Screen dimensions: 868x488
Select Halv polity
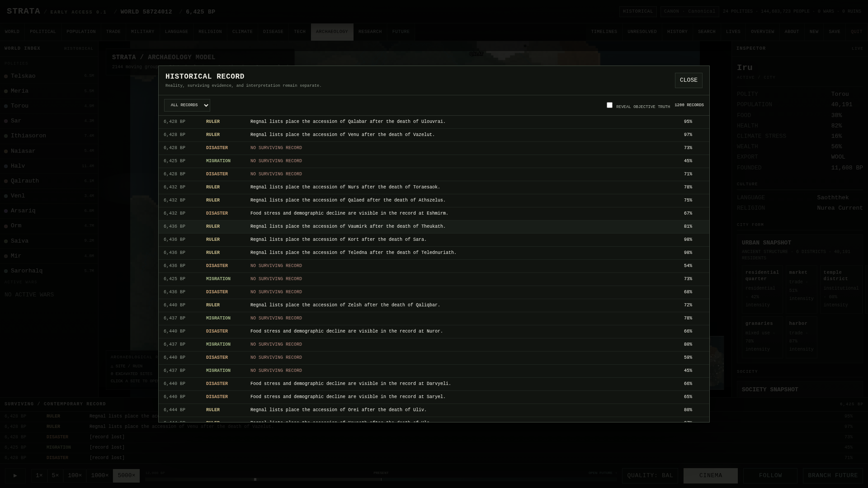click(x=49, y=166)
